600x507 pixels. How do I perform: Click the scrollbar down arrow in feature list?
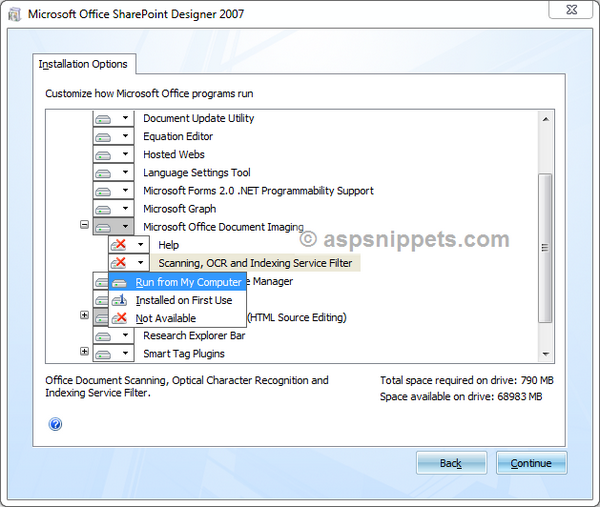546,354
